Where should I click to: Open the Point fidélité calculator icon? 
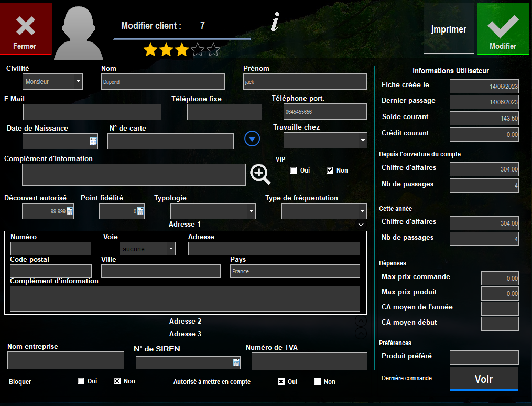pyautogui.click(x=140, y=211)
